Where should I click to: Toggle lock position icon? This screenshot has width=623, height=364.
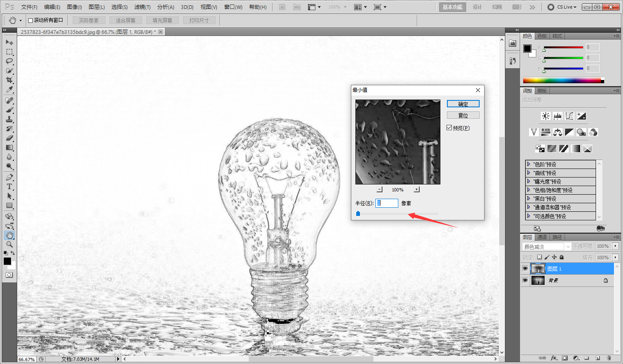[x=554, y=257]
